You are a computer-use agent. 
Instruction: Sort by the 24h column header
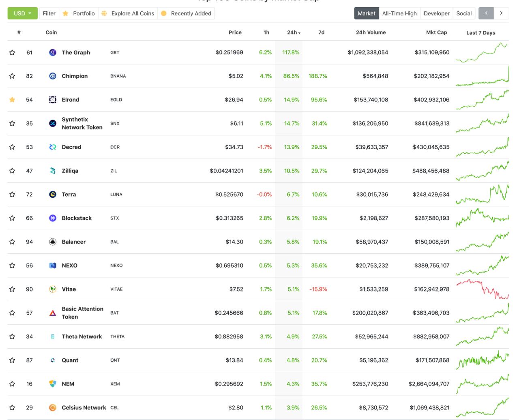[x=294, y=32]
